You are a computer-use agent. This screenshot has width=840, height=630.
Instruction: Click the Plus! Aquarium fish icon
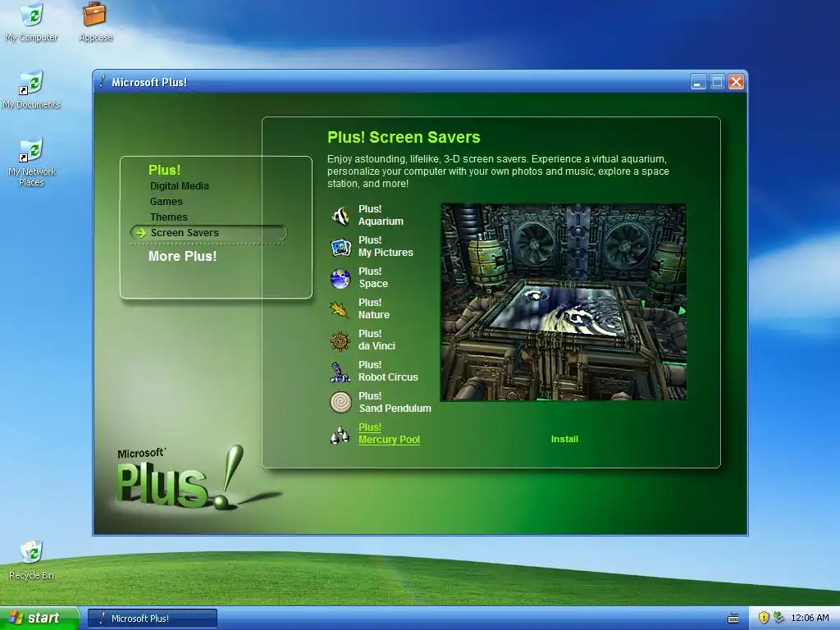(340, 216)
